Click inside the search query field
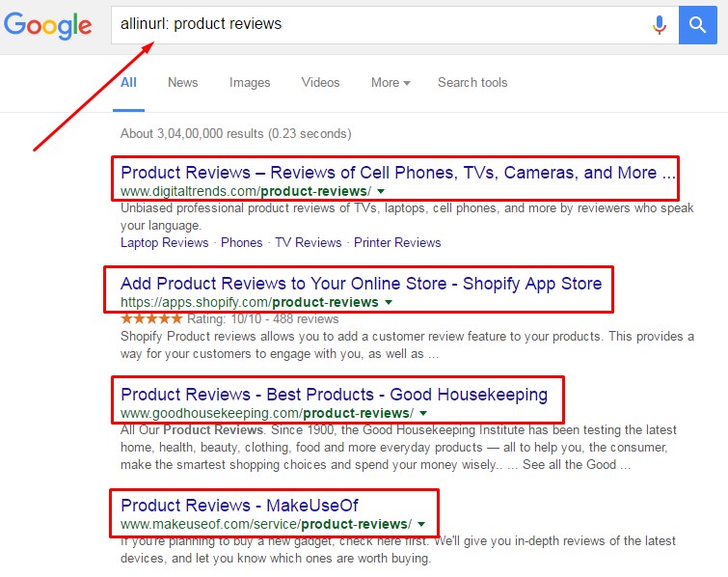 (x=376, y=24)
